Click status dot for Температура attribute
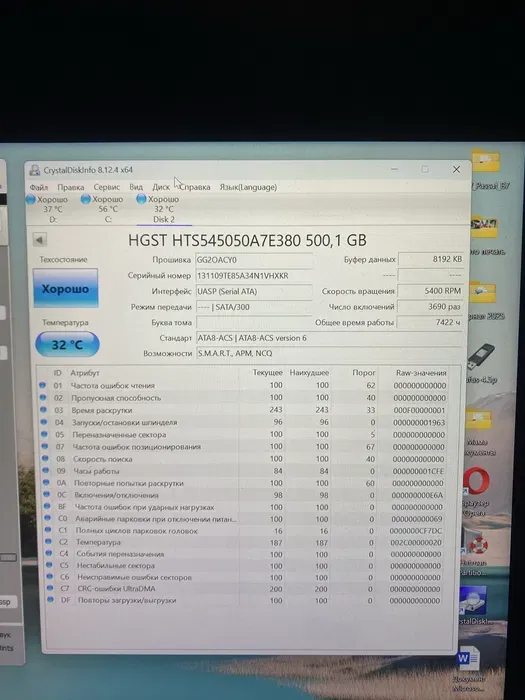Screen dimensions: 525x700 point(48,541)
